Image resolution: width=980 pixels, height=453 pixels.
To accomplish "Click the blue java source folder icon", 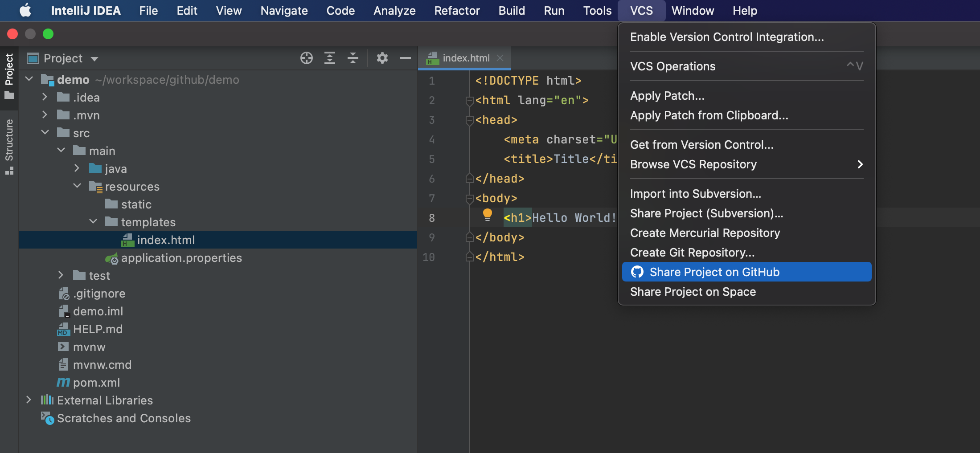I will [95, 168].
